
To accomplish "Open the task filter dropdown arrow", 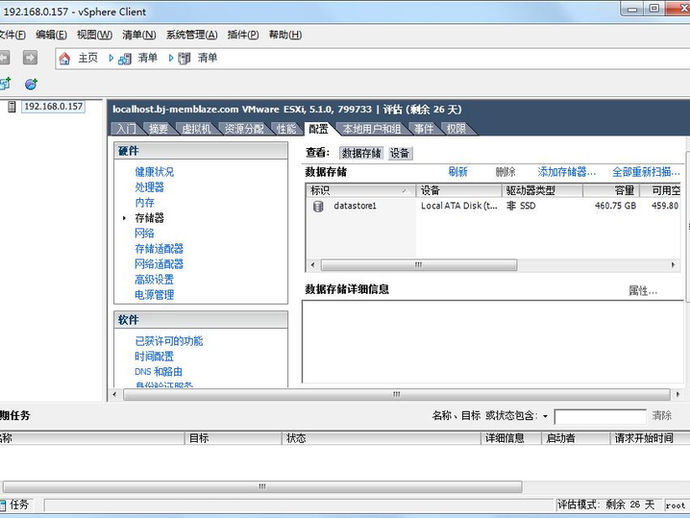I will pos(545,416).
